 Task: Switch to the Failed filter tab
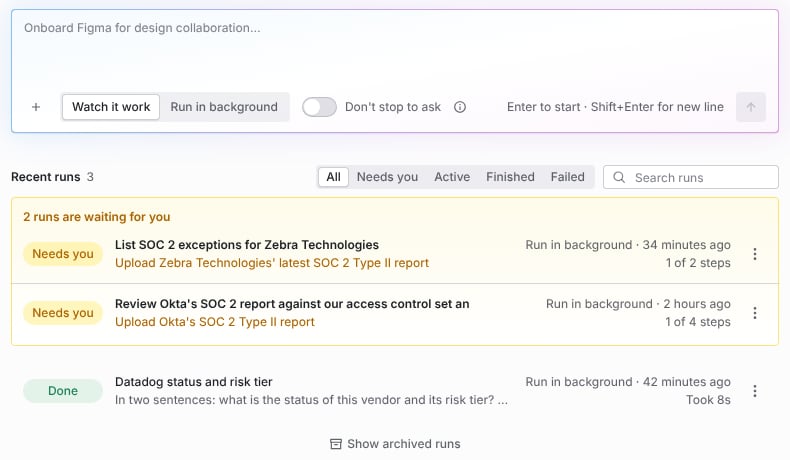[567, 177]
